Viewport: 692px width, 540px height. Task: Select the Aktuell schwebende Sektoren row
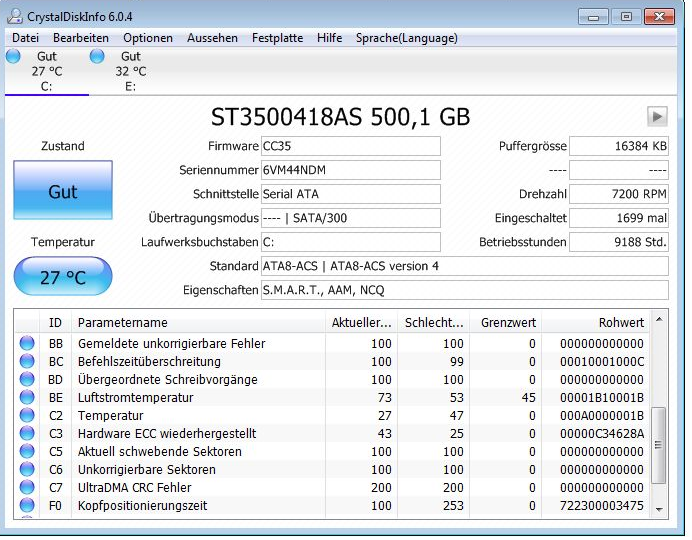[x=332, y=452]
